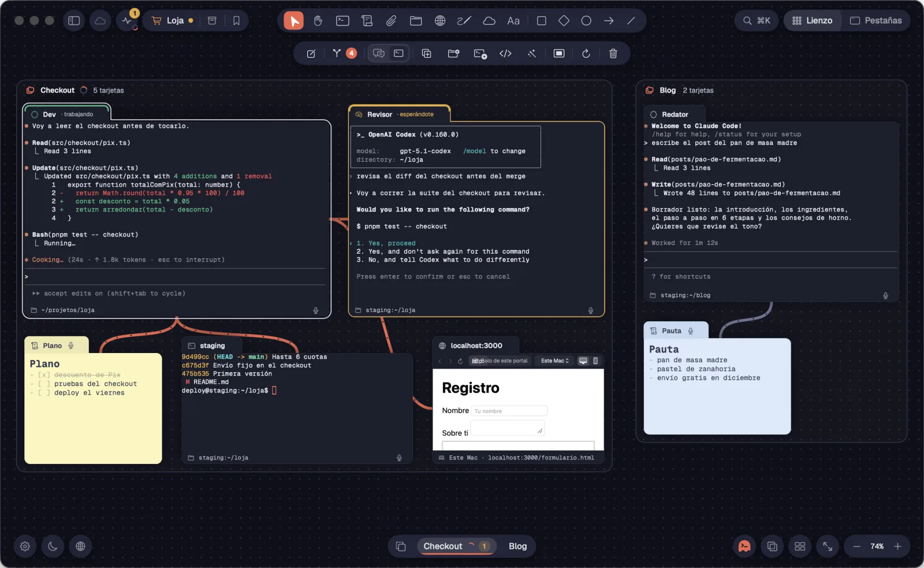Click the zoom in plus button
This screenshot has height=568, width=924.
tap(897, 546)
